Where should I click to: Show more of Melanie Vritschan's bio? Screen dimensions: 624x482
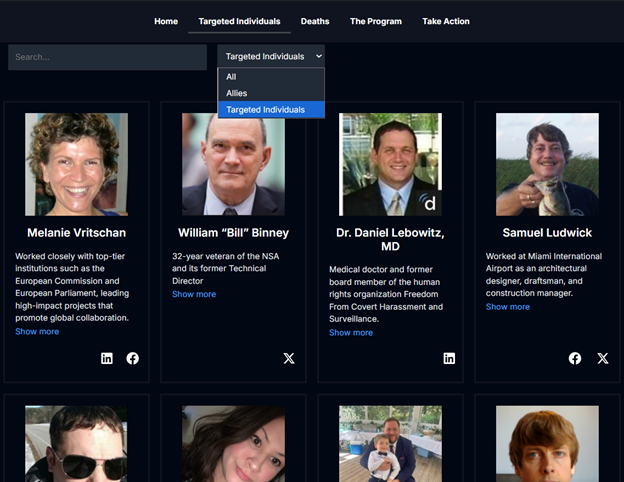(x=37, y=331)
